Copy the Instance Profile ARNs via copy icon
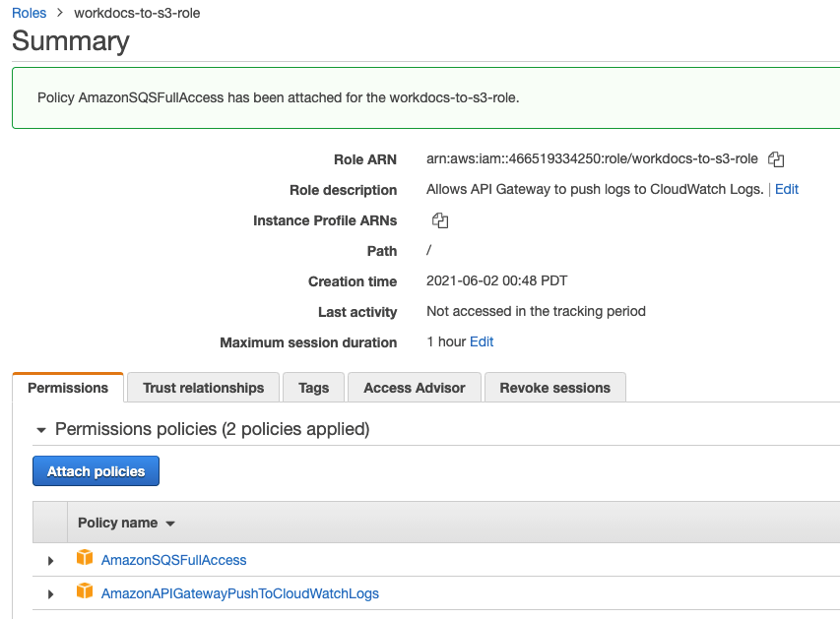Image resolution: width=840 pixels, height=619 pixels. [439, 220]
